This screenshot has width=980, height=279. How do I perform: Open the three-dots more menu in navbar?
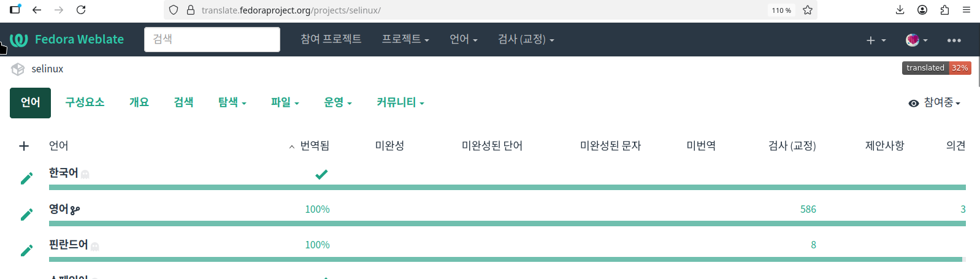pyautogui.click(x=954, y=40)
